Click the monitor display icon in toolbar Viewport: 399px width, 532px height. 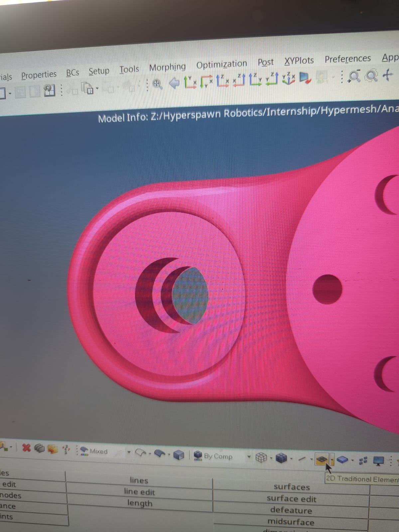tap(378, 461)
